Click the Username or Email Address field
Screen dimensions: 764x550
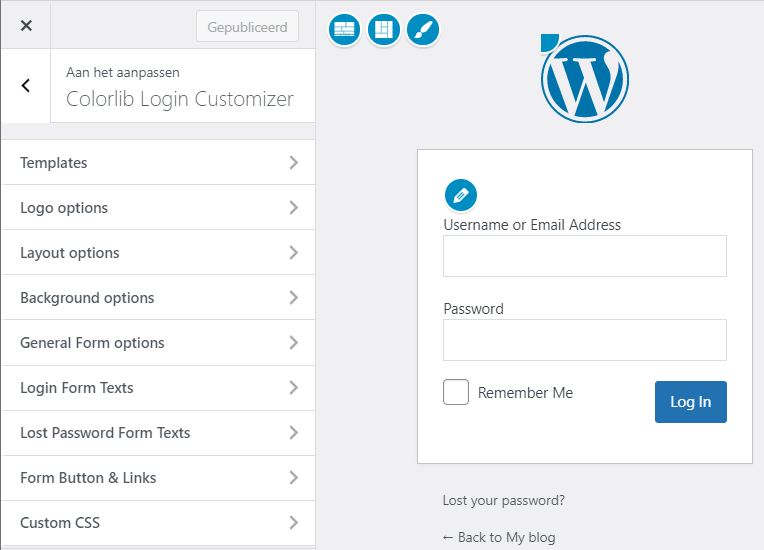click(585, 256)
